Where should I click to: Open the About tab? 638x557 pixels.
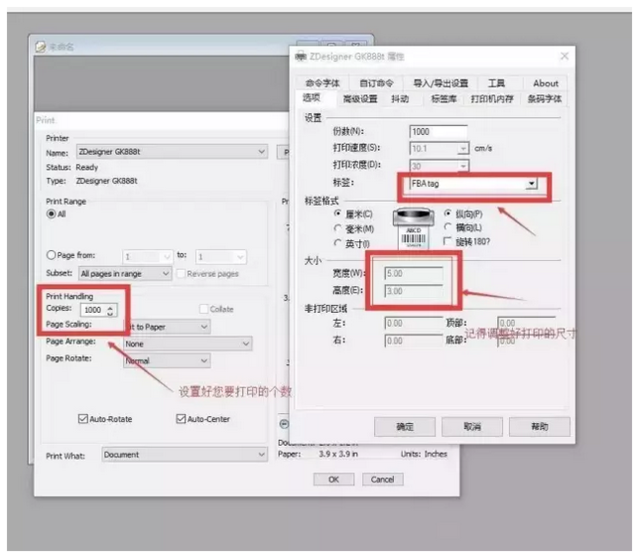546,83
